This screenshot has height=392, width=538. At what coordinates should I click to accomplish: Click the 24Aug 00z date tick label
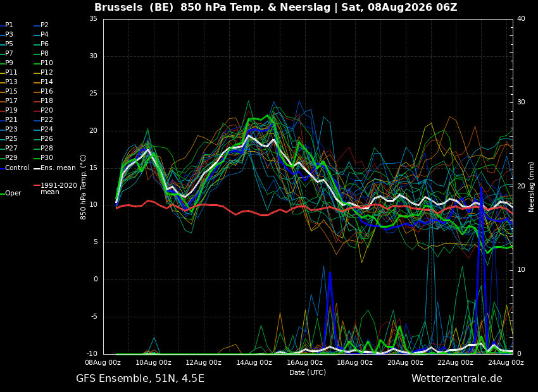pyautogui.click(x=506, y=362)
